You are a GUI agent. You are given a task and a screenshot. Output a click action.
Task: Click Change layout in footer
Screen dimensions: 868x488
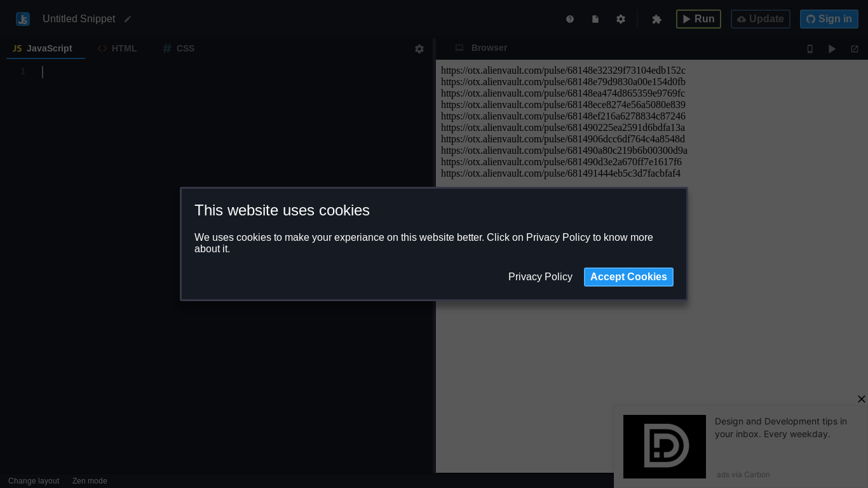pyautogui.click(x=34, y=481)
